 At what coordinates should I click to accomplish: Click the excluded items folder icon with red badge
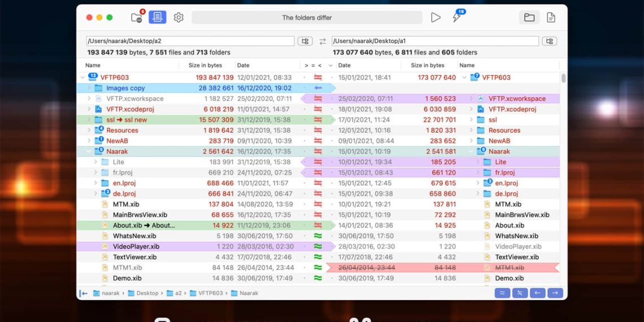click(137, 18)
